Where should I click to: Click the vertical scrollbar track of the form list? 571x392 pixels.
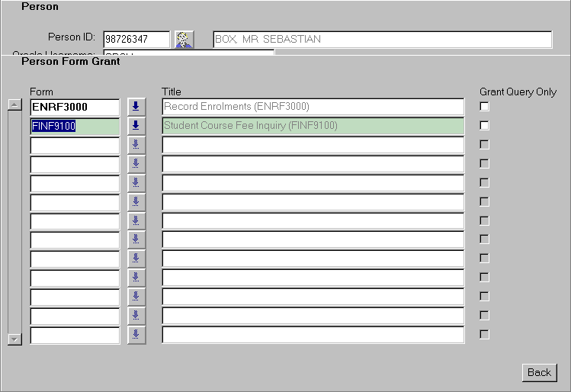click(14, 221)
